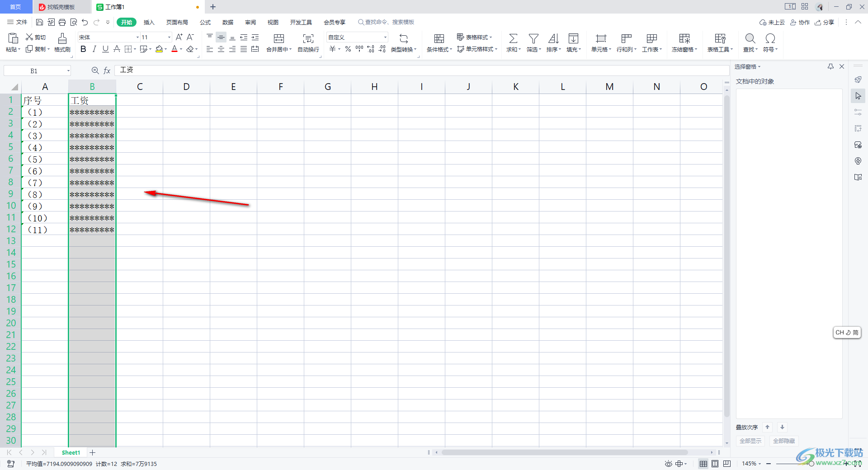Image resolution: width=868 pixels, height=470 pixels.
Task: Toggle Bold formatting
Action: (83, 49)
